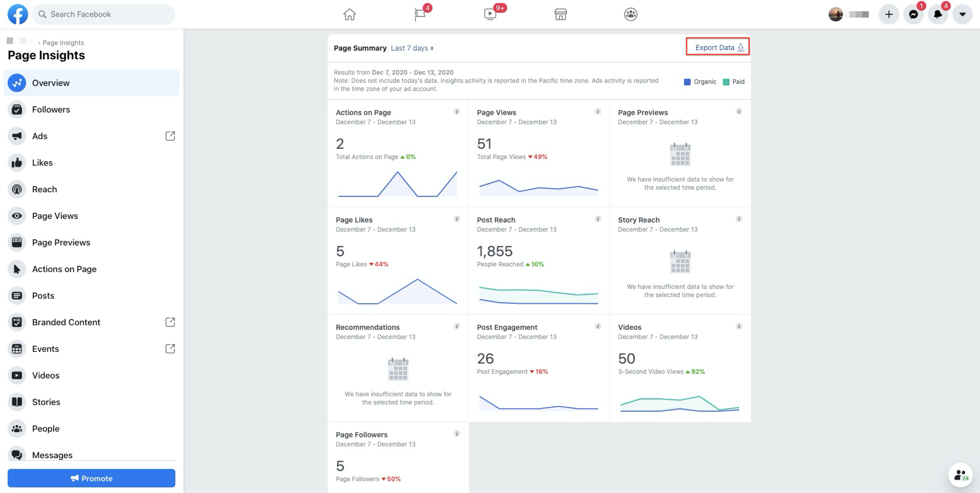980x493 pixels.
Task: Open the Watch video icon in top bar
Action: (490, 14)
